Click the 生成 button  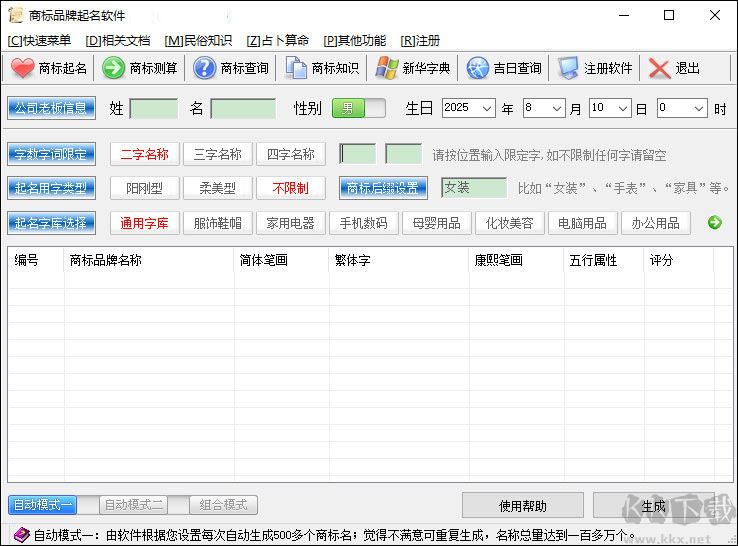click(x=653, y=506)
